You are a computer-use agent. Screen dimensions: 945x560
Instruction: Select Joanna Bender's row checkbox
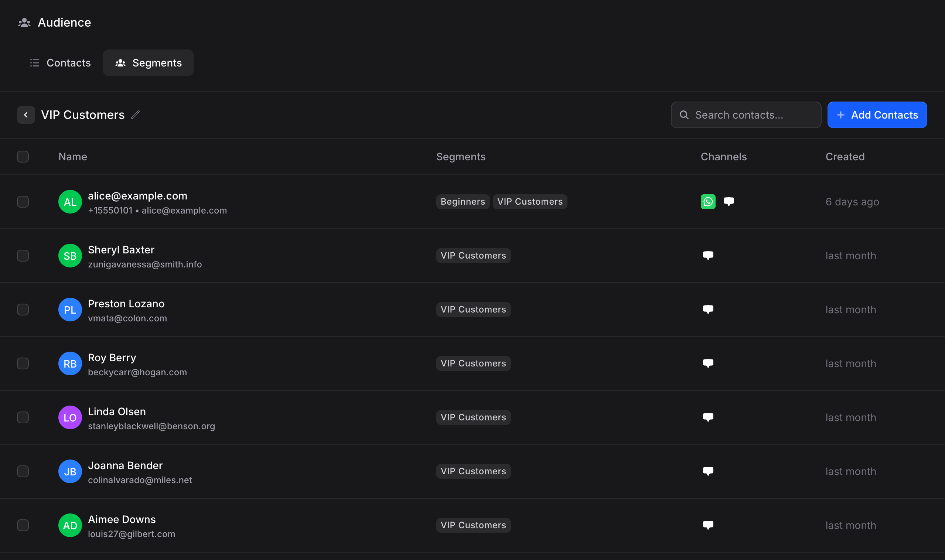click(x=23, y=471)
